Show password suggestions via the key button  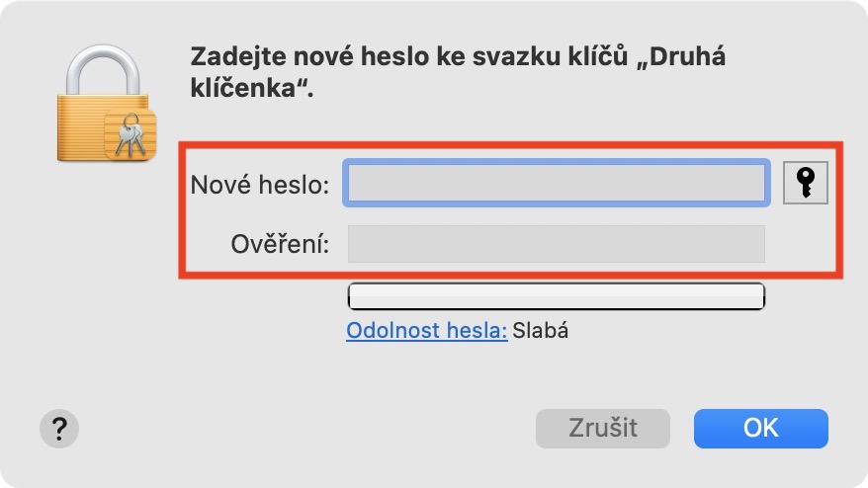[804, 183]
